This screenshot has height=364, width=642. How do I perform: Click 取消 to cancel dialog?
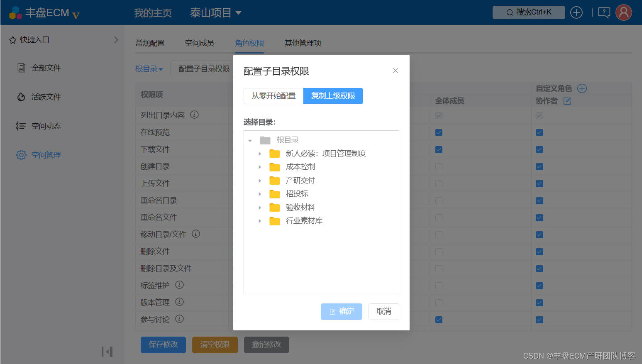tap(384, 312)
